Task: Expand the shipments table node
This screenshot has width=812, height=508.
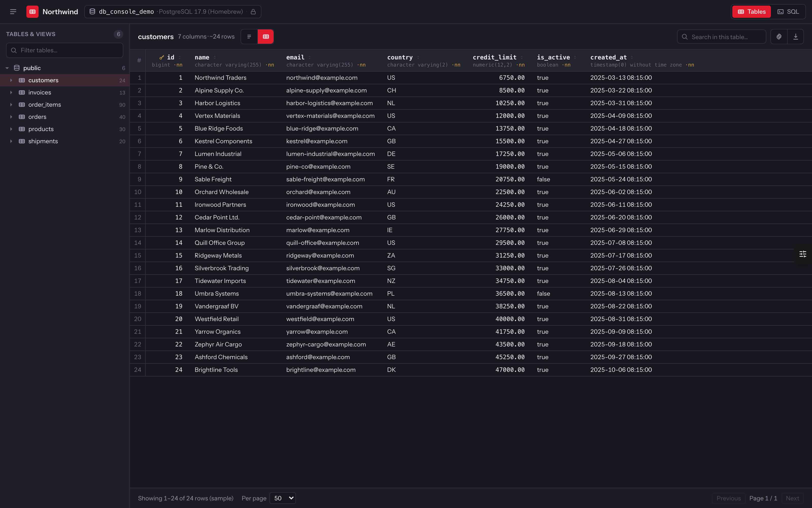Action: (x=11, y=141)
